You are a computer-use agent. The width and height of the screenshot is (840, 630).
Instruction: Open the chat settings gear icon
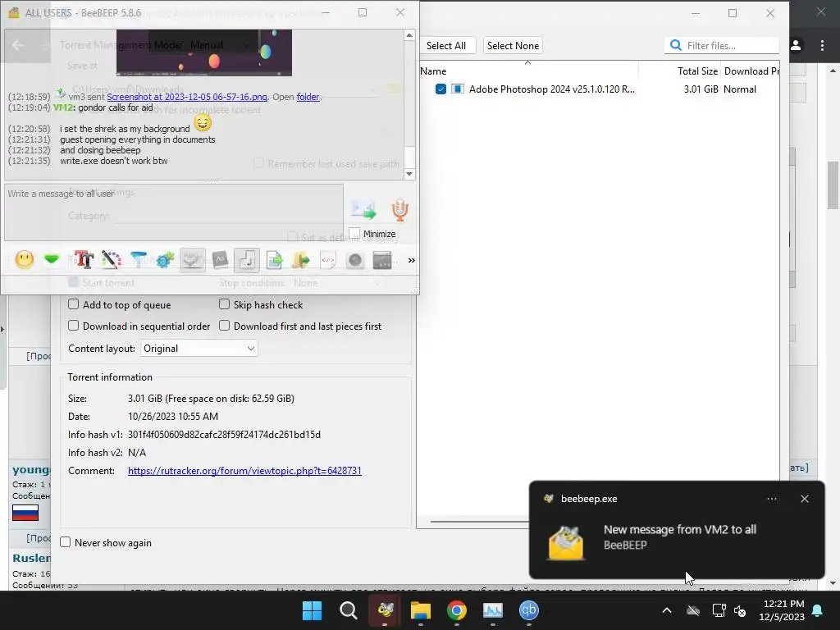[165, 260]
